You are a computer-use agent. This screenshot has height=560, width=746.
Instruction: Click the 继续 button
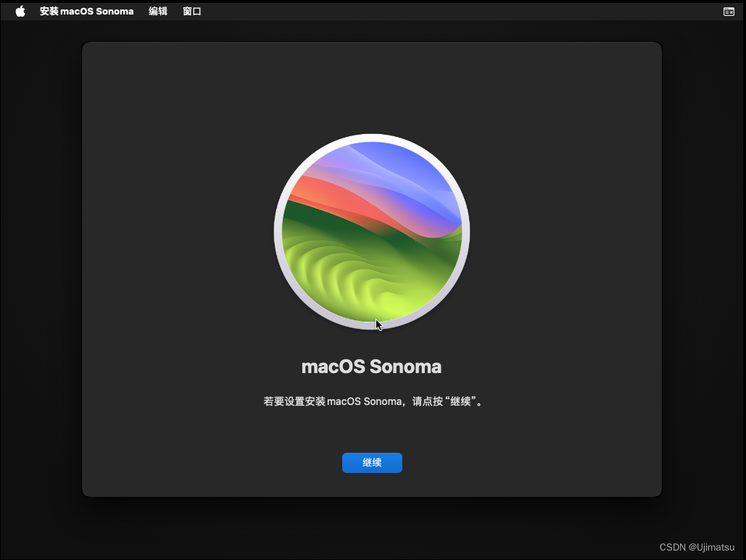[372, 462]
